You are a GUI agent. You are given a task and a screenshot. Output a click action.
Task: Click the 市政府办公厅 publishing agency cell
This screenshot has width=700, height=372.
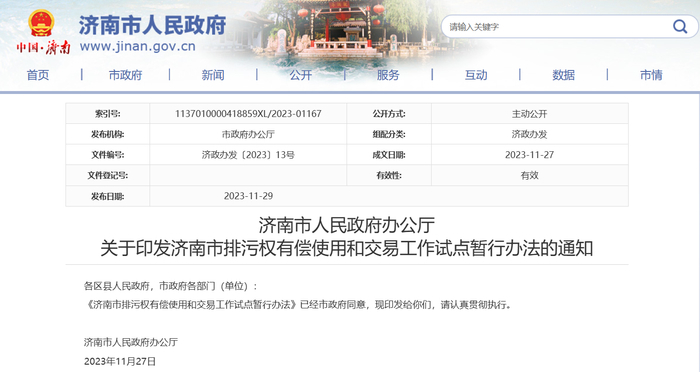(248, 134)
